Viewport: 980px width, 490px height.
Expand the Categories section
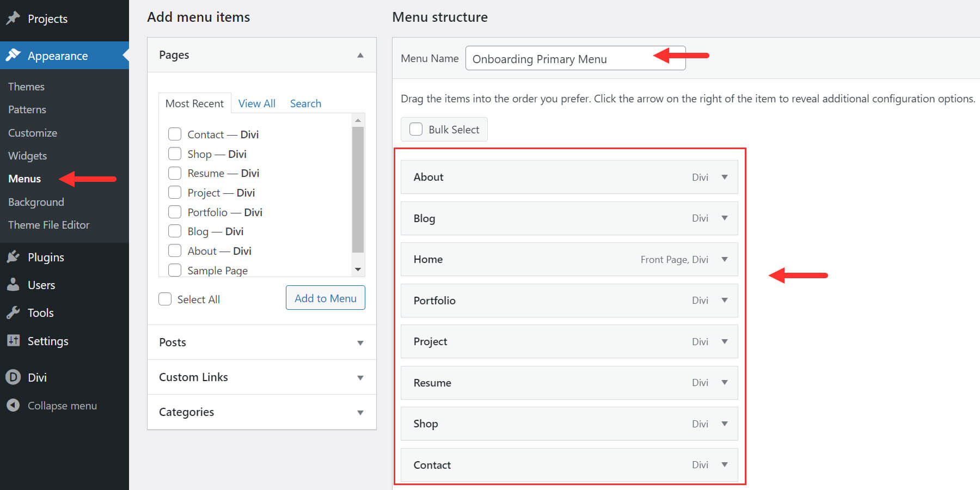click(x=360, y=412)
